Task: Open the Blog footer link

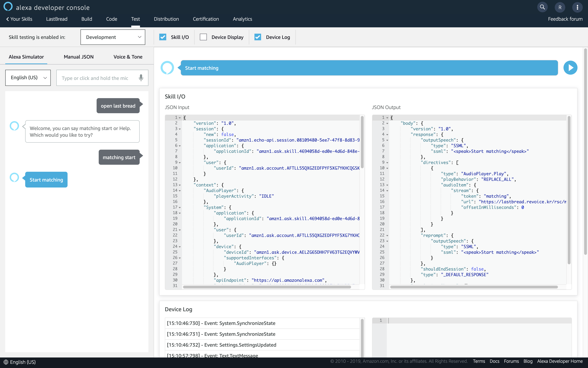Action: (528, 361)
